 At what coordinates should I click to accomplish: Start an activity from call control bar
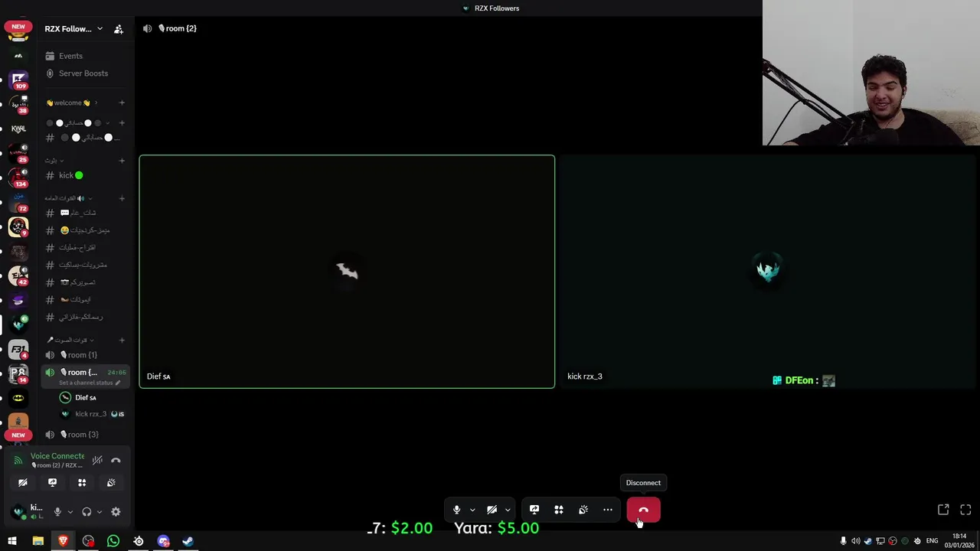[559, 510]
